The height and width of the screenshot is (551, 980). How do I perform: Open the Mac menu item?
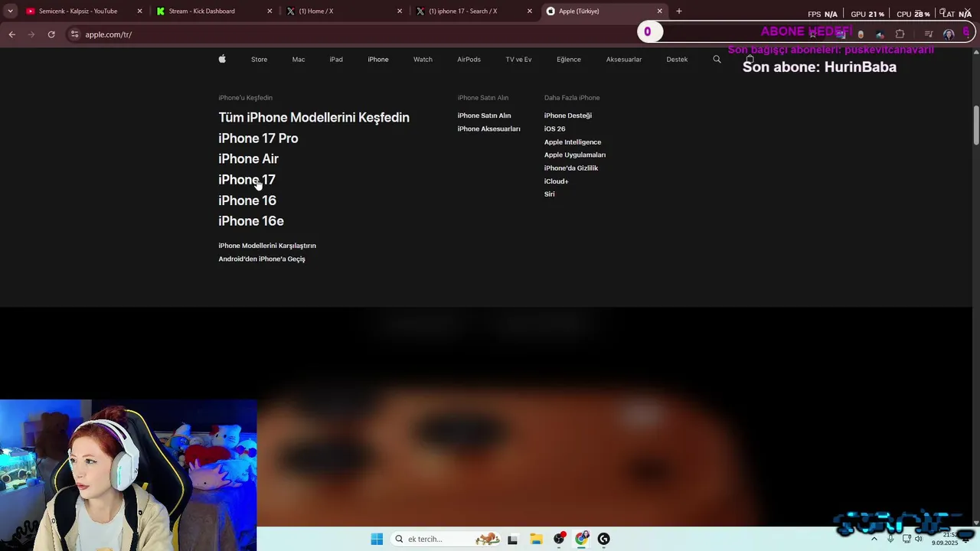[x=299, y=60]
